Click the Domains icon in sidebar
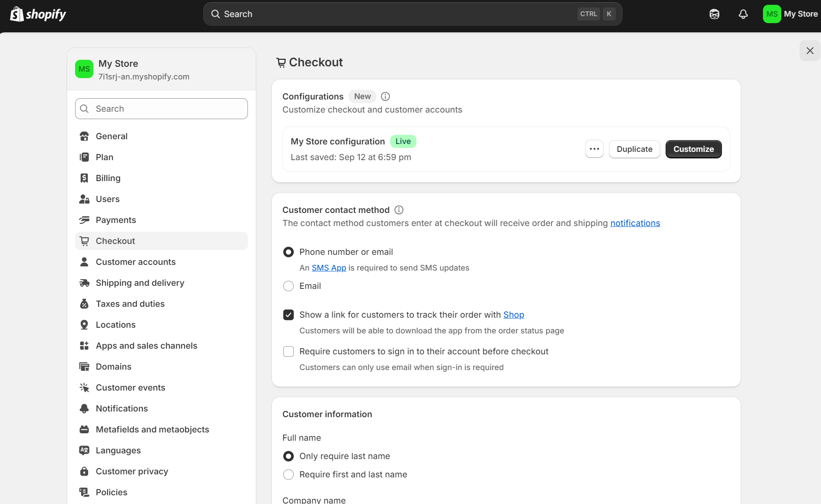Viewport: 821px width, 504px height. coord(84,367)
